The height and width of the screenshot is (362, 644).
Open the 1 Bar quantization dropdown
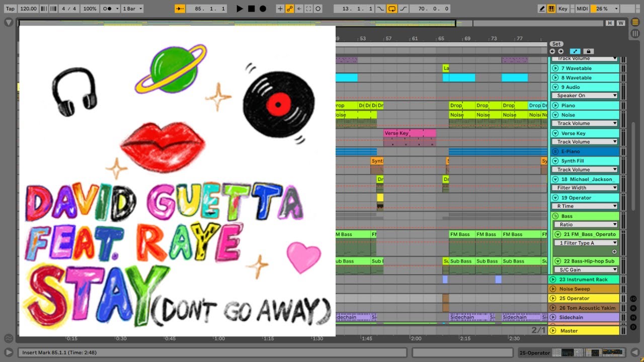[x=132, y=9]
